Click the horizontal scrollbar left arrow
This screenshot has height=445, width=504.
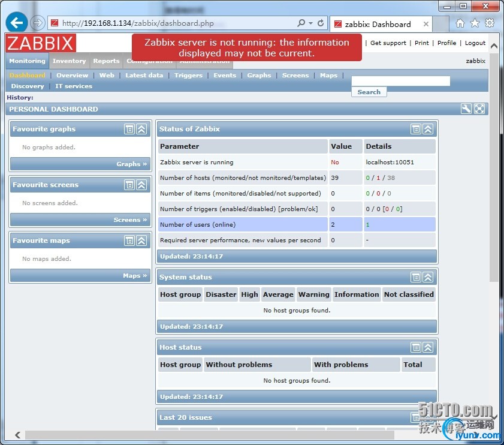click(x=17, y=435)
